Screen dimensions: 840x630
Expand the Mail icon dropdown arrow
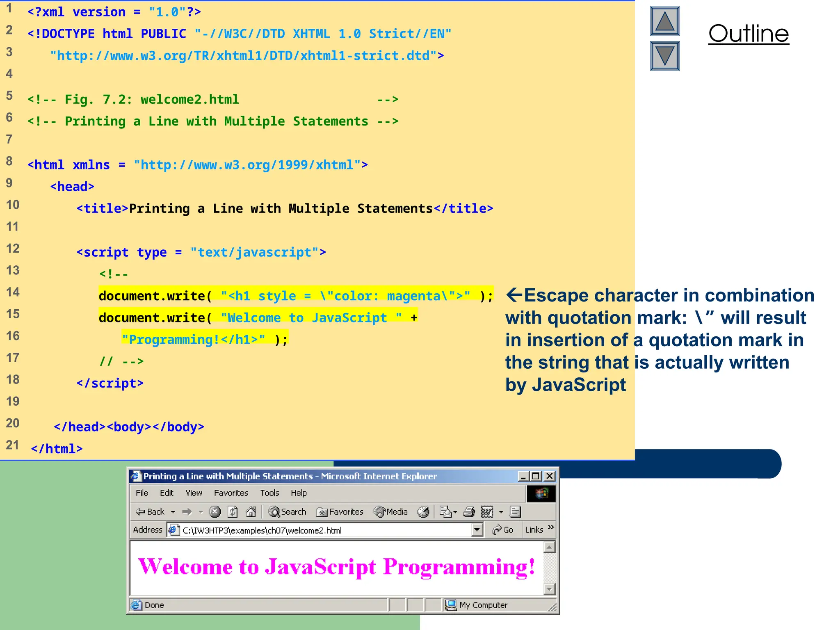(x=455, y=512)
